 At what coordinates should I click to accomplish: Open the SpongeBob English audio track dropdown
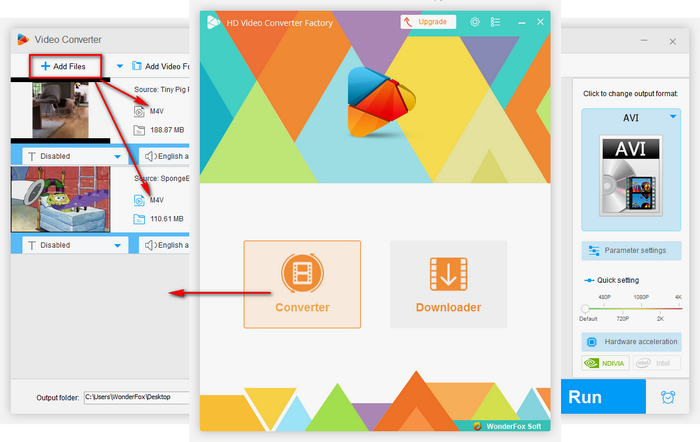coord(164,245)
